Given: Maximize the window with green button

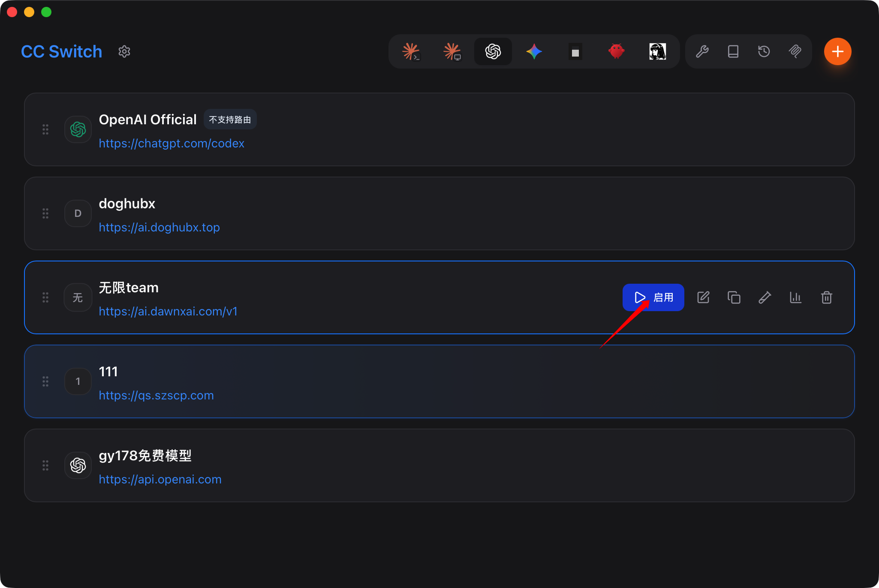Looking at the screenshot, I should pos(46,12).
